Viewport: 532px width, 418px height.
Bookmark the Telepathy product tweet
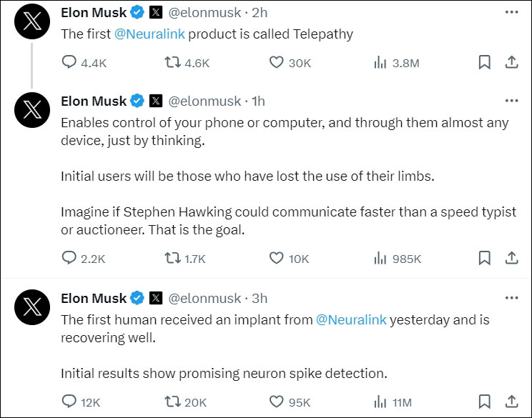pos(484,63)
